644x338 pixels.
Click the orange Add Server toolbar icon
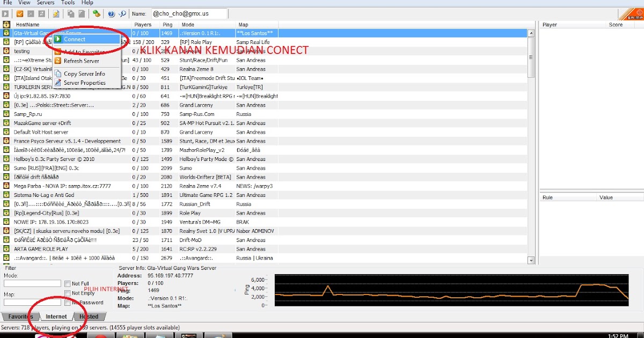click(x=20, y=13)
